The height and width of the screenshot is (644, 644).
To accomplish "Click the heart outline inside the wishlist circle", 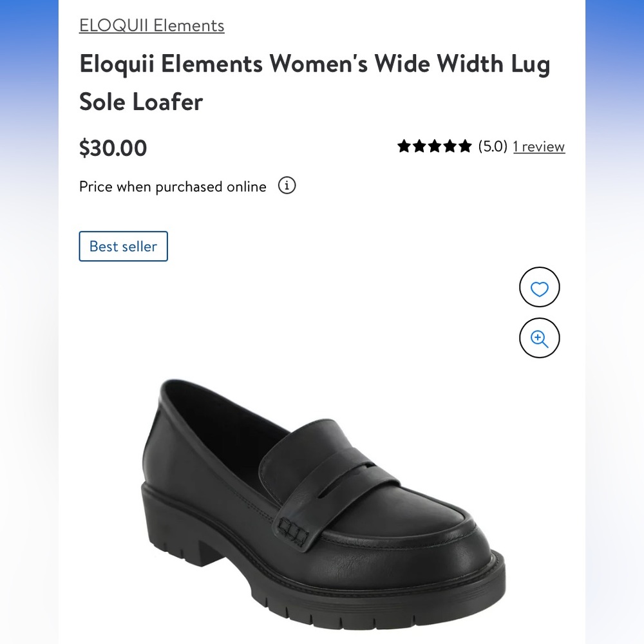I will pyautogui.click(x=540, y=287).
